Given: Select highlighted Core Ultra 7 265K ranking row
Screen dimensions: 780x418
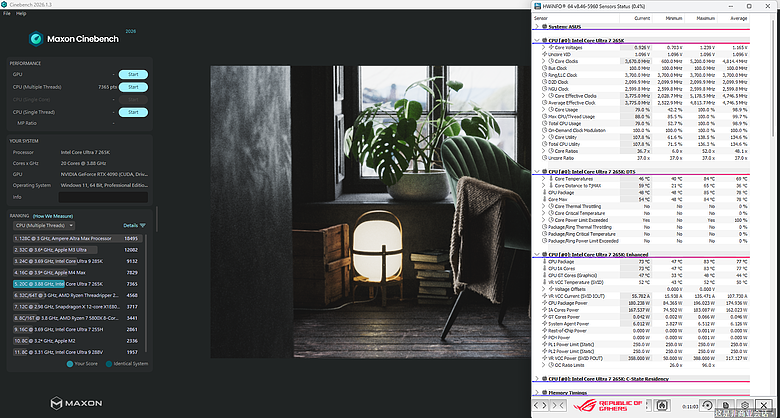Looking at the screenshot, I should 78,284.
